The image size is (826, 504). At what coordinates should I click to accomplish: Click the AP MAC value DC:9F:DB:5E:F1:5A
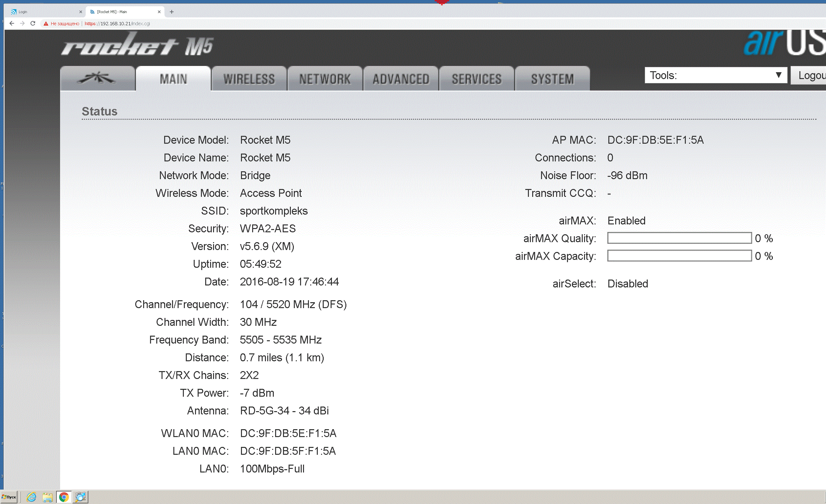[x=655, y=140]
